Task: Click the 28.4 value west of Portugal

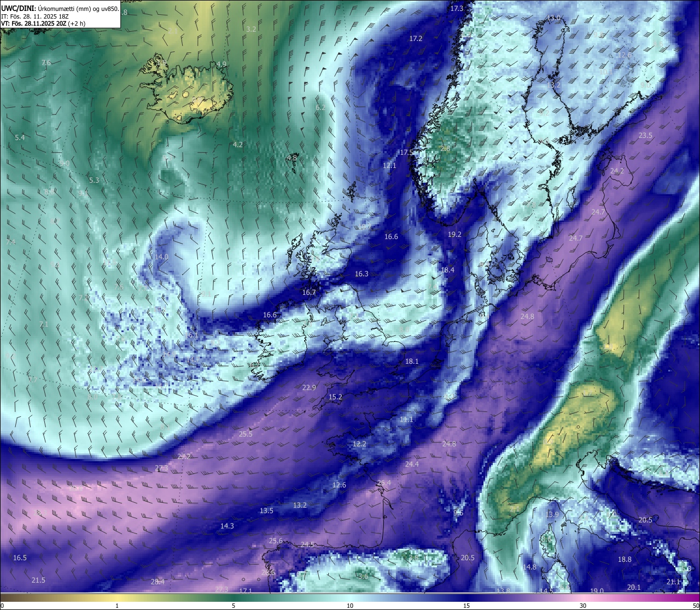Action: 157,582
